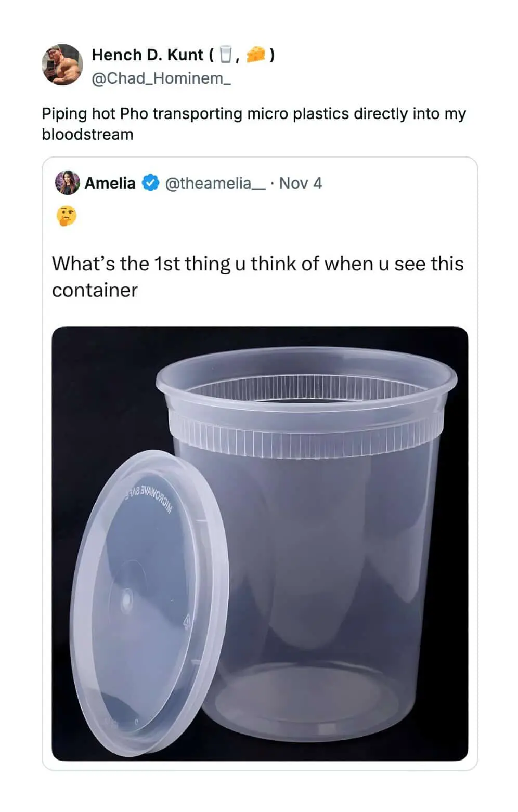This screenshot has width=518, height=812.
Task: Open the @theamelia__ handle link
Action: tap(215, 183)
